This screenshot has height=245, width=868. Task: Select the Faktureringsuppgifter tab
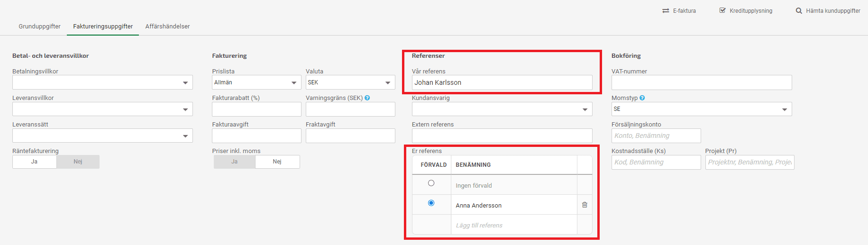(103, 27)
